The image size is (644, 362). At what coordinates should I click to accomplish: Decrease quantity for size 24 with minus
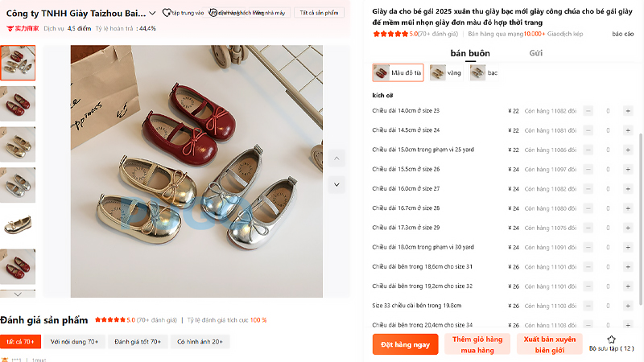coord(588,130)
